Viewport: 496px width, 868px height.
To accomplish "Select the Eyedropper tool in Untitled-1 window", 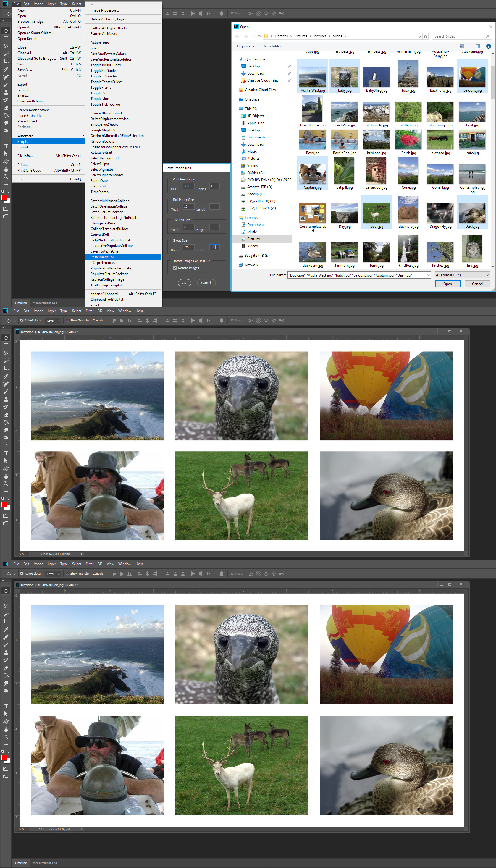I will [x=6, y=376].
